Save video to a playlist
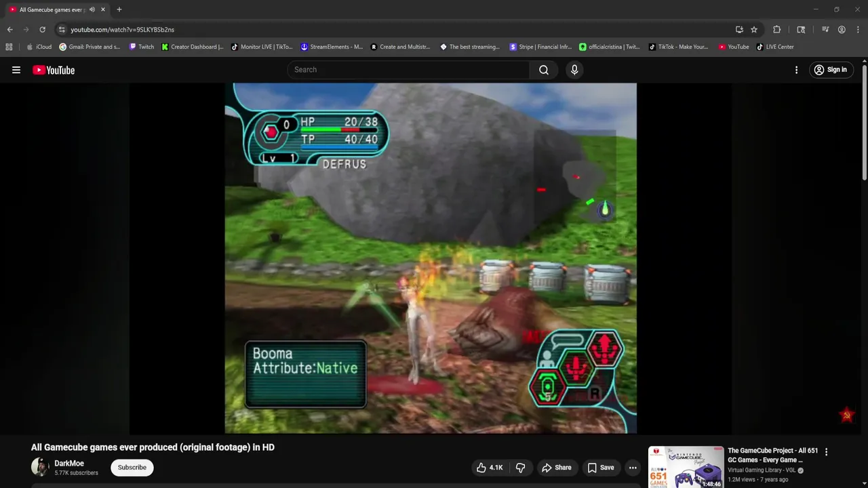868x488 pixels. point(601,468)
